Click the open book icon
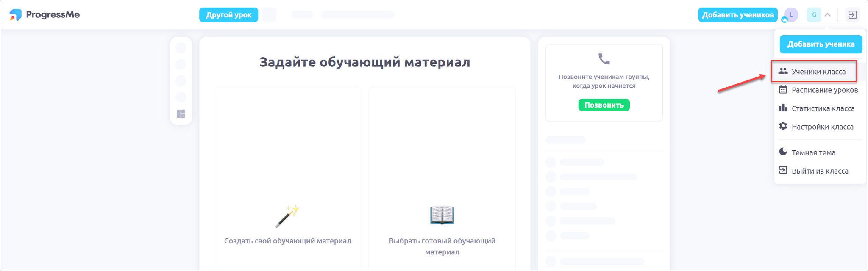868x271 pixels. pos(442,215)
